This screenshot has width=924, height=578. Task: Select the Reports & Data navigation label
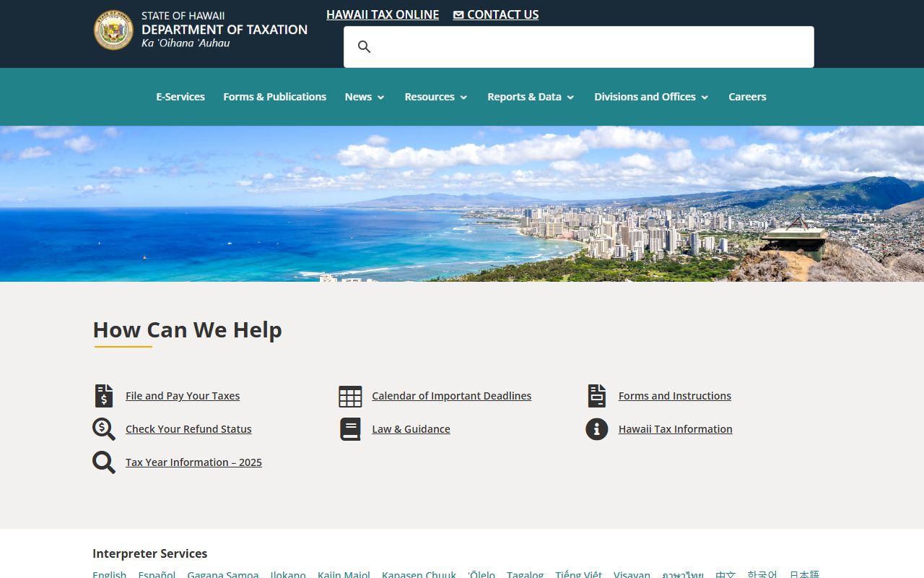point(524,97)
